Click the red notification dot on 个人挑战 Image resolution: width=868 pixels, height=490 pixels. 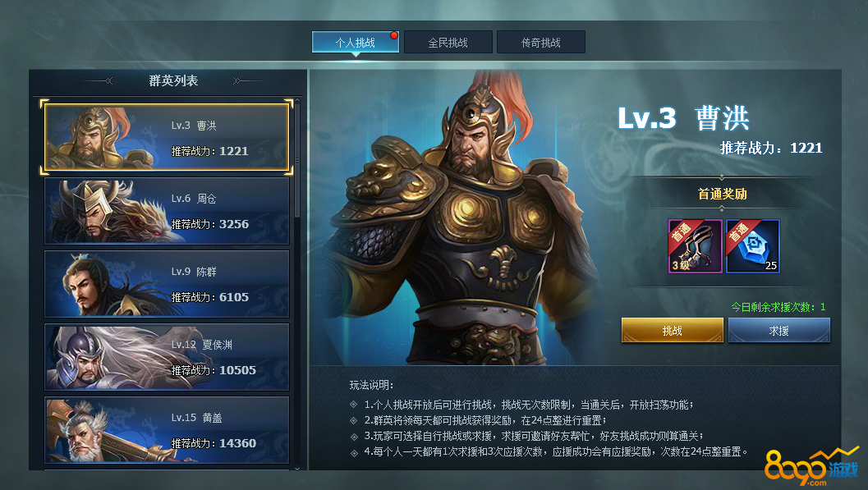(x=393, y=35)
